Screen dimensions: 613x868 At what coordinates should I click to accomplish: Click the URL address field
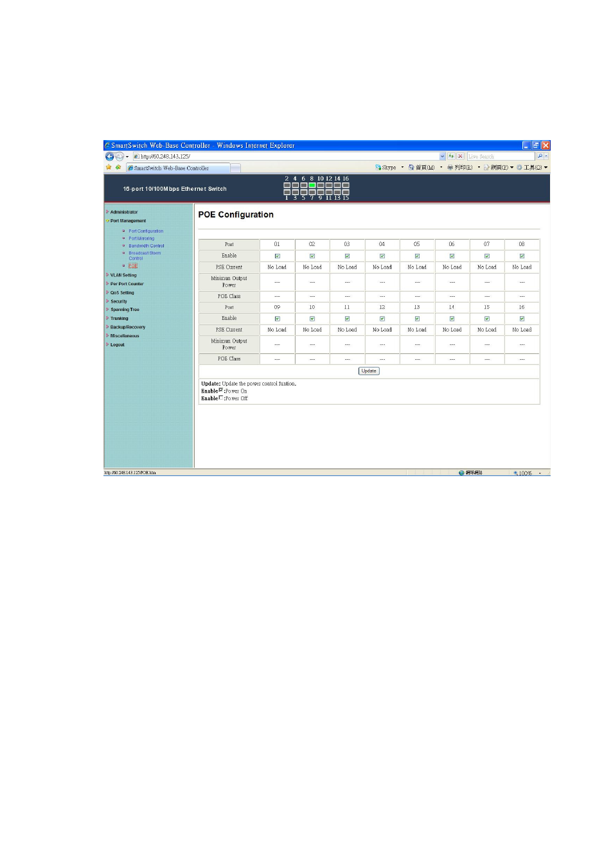click(286, 156)
